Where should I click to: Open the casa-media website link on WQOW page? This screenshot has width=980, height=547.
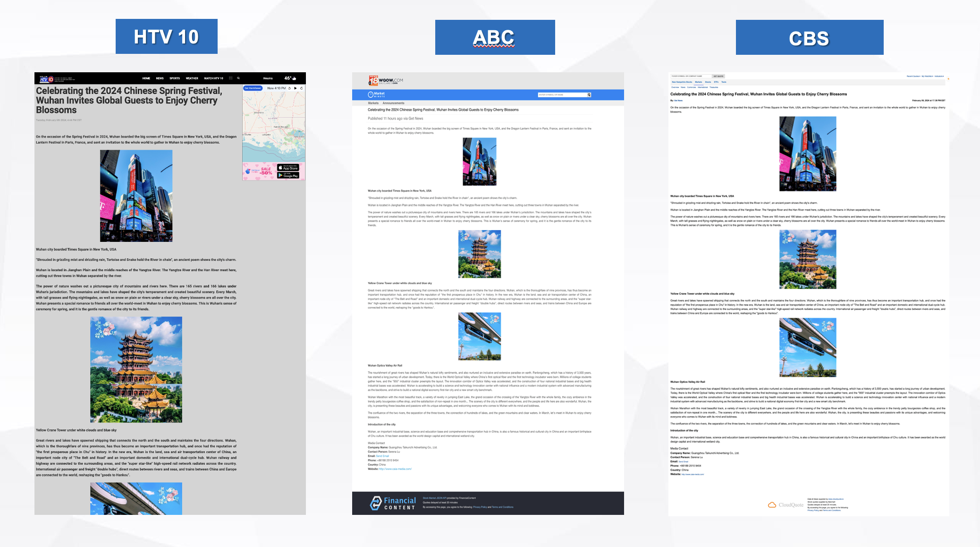[x=395, y=469]
